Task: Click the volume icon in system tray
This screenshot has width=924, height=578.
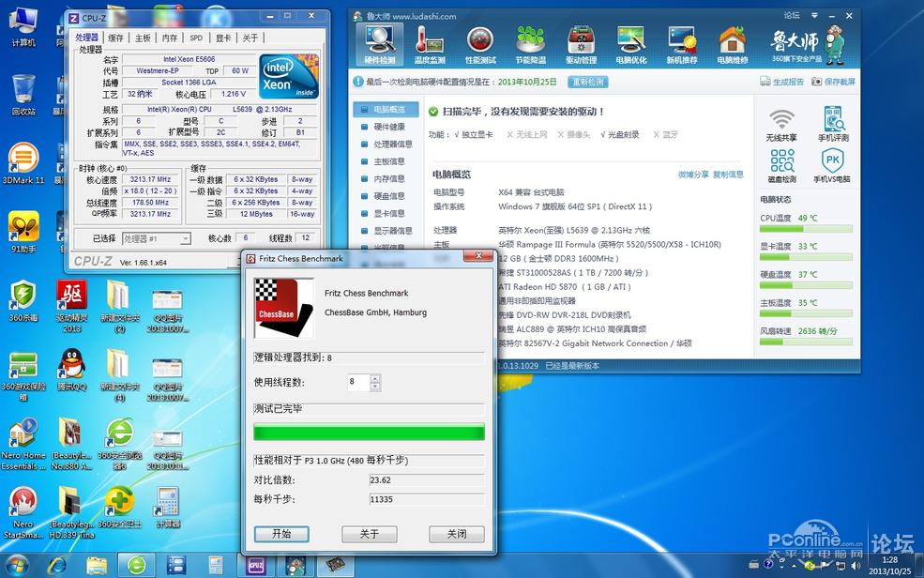Action: (x=856, y=565)
